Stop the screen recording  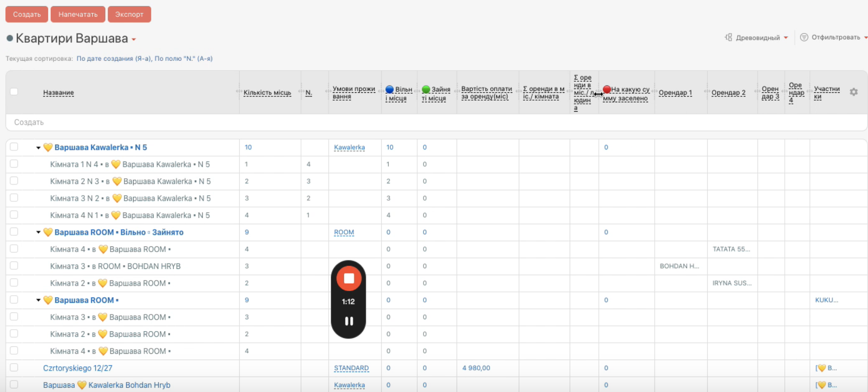click(349, 278)
